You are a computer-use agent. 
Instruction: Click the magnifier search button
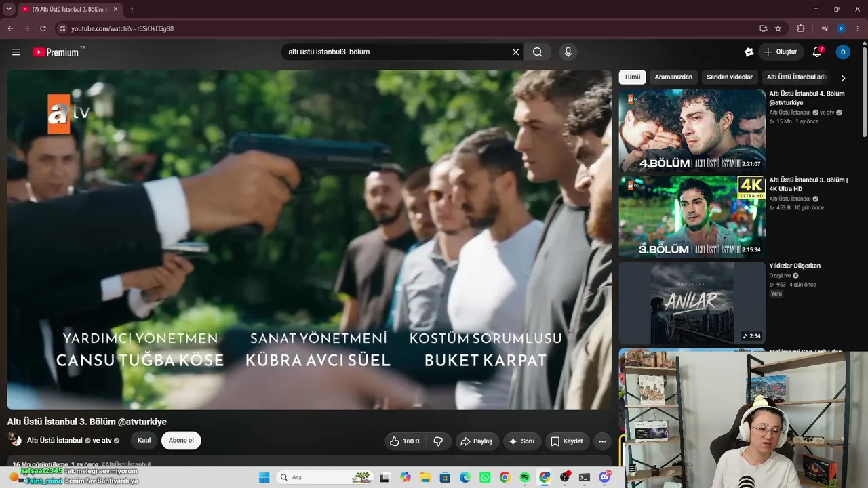[x=538, y=52]
